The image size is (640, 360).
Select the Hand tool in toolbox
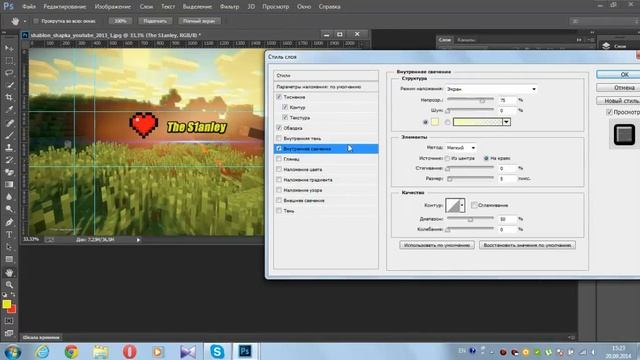click(9, 272)
